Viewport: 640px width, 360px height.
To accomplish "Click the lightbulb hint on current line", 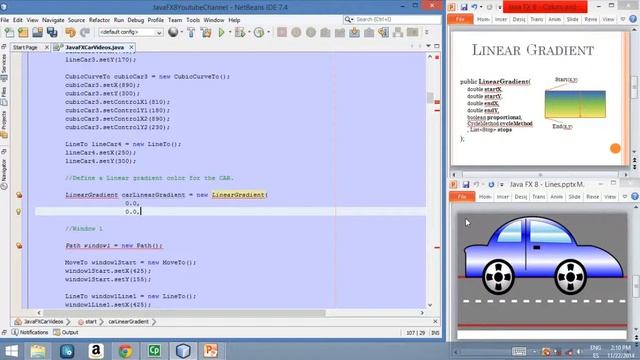I will (18, 211).
